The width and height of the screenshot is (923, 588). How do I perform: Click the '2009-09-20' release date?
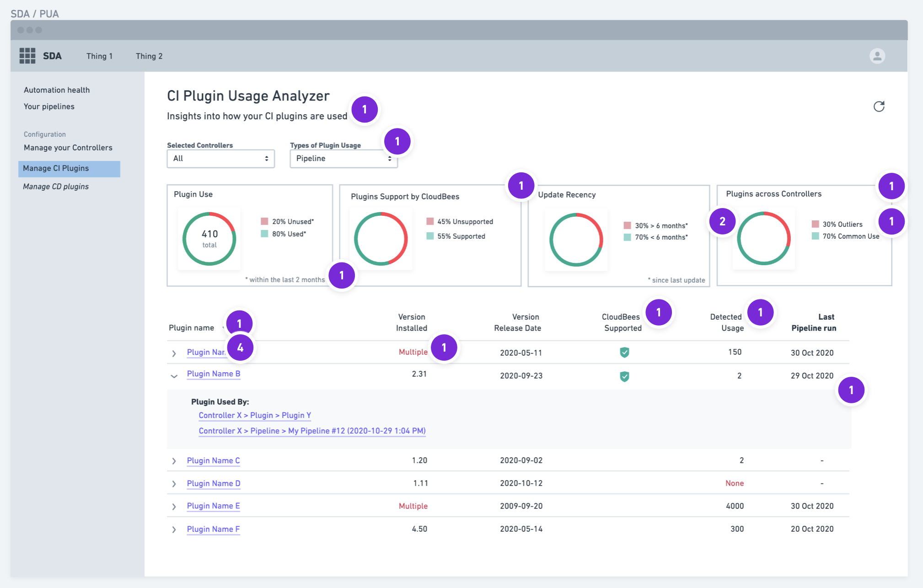click(x=521, y=506)
